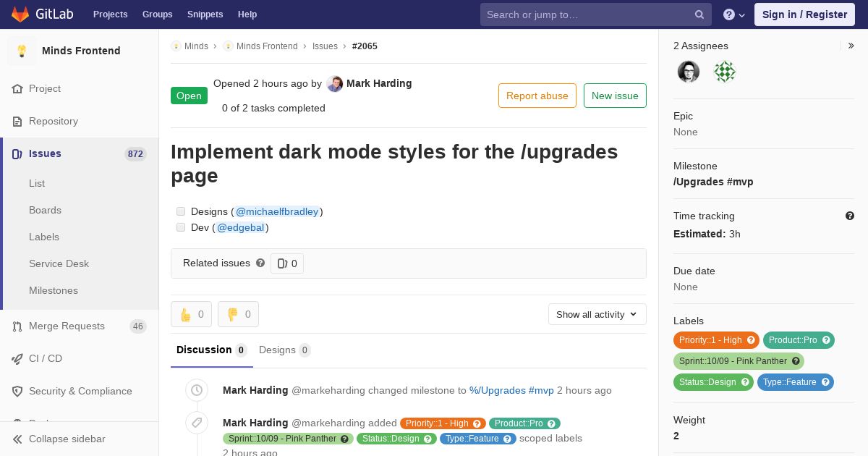Image resolution: width=868 pixels, height=456 pixels.
Task: Click Mark Harding author name link
Action: point(379,83)
